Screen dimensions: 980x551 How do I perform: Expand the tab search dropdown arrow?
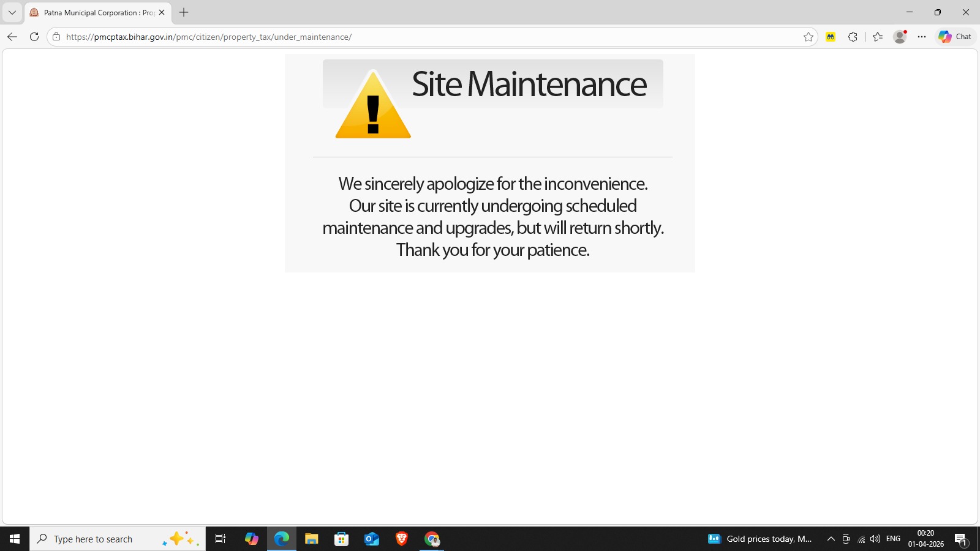(12, 12)
